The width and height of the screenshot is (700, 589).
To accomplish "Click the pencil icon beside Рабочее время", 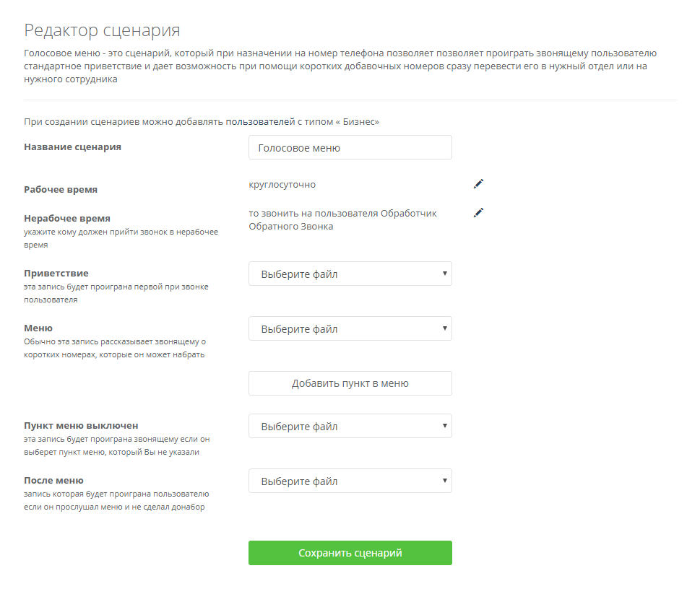I will [478, 184].
